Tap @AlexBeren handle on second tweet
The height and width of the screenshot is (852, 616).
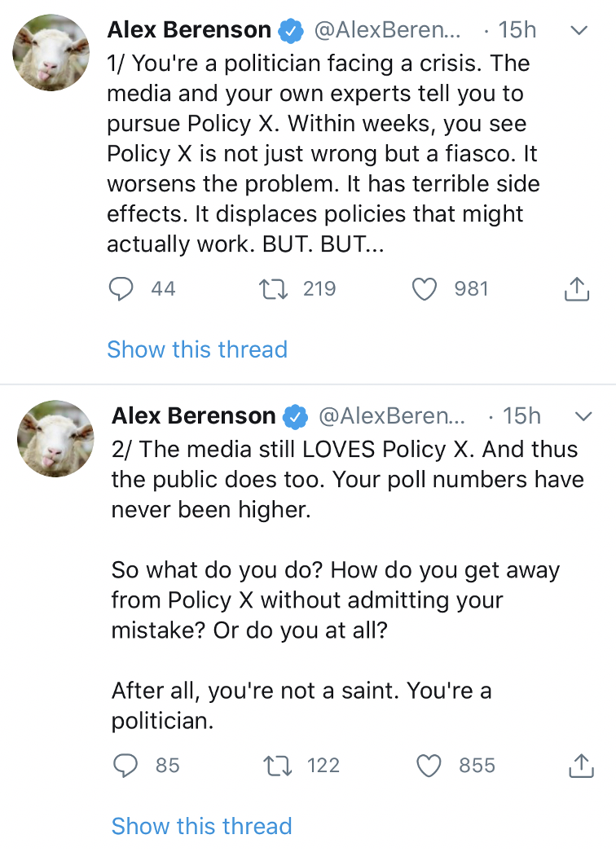pyautogui.click(x=392, y=416)
